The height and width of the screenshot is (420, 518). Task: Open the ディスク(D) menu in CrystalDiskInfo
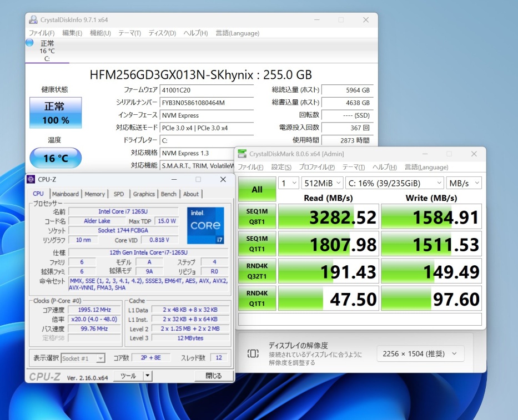162,33
